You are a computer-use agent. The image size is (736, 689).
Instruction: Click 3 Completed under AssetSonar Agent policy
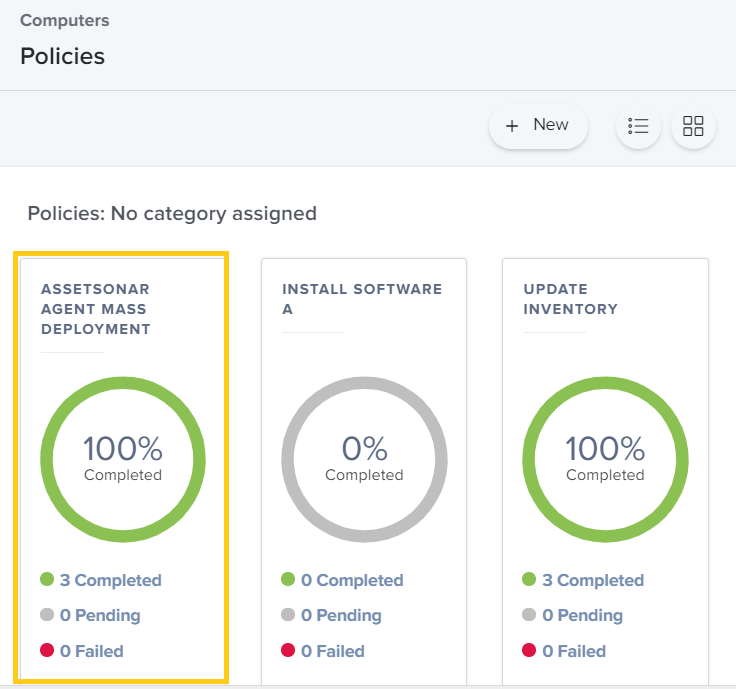(x=110, y=580)
